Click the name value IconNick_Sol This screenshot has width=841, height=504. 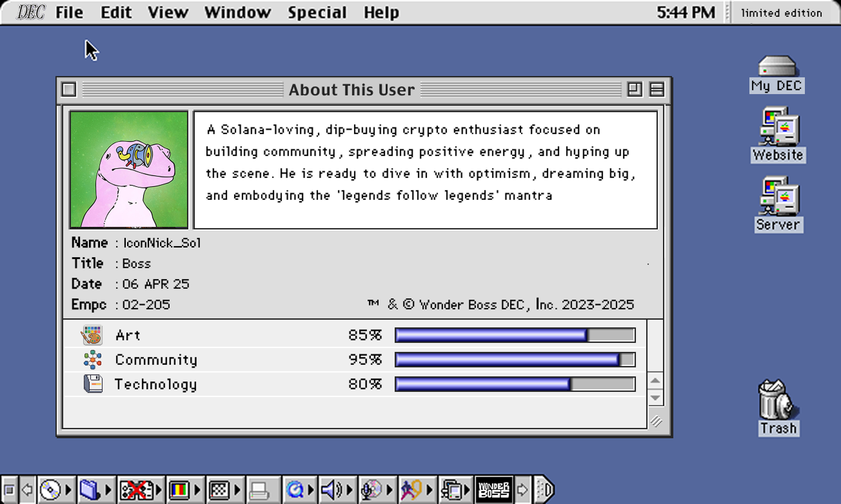(x=162, y=243)
